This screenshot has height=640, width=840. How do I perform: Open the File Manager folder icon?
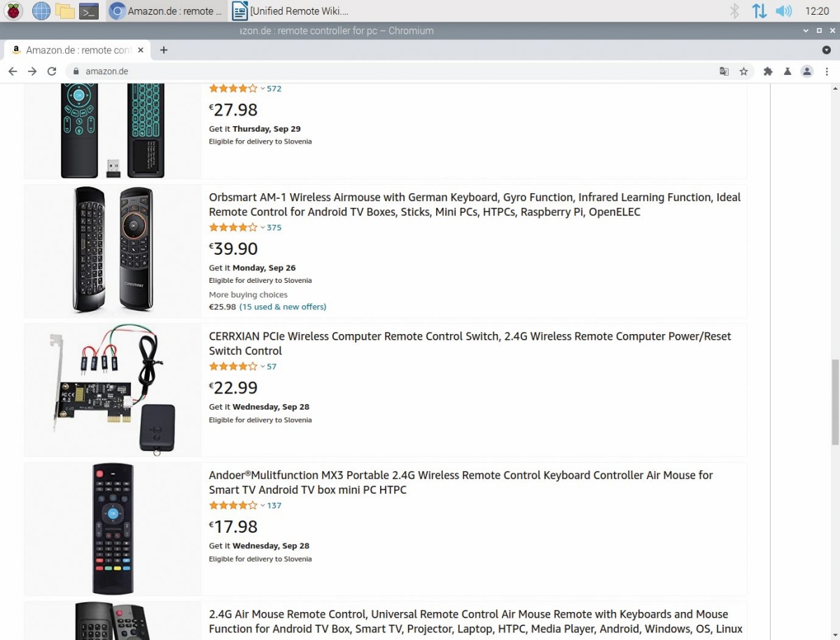click(x=65, y=11)
